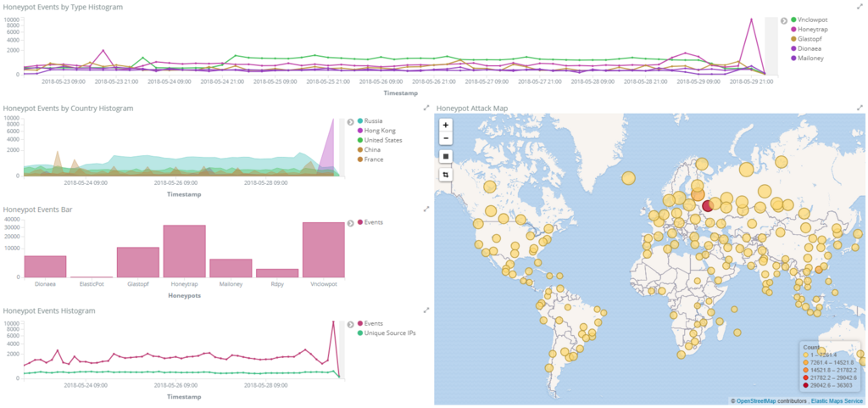The image size is (868, 408).
Task: Toggle Events series in Events Histogram legend
Action: [x=370, y=323]
